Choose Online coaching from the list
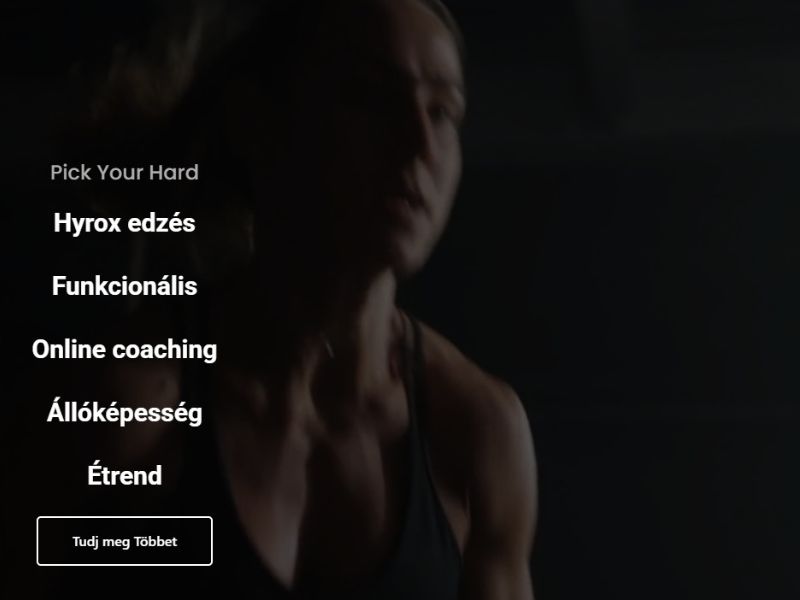Image resolution: width=800 pixels, height=600 pixels. point(124,350)
